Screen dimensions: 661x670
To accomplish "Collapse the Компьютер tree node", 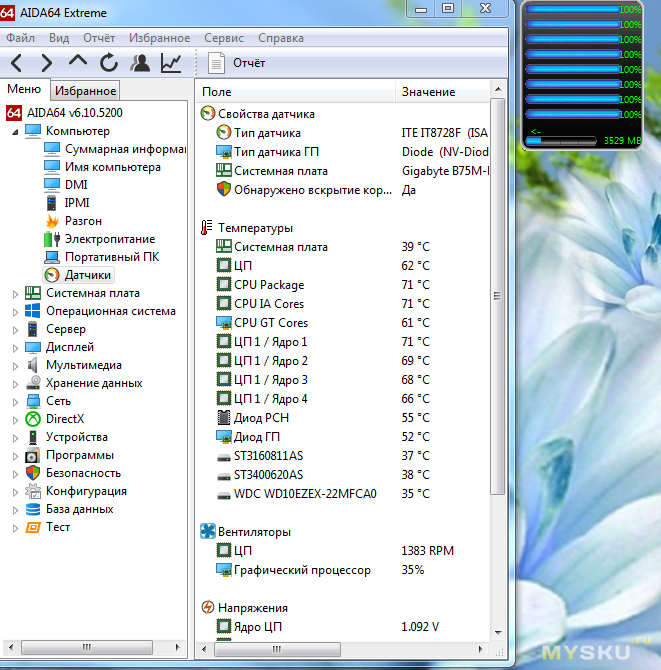I will [15, 131].
